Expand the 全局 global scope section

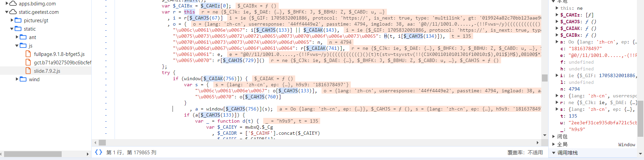554,145
